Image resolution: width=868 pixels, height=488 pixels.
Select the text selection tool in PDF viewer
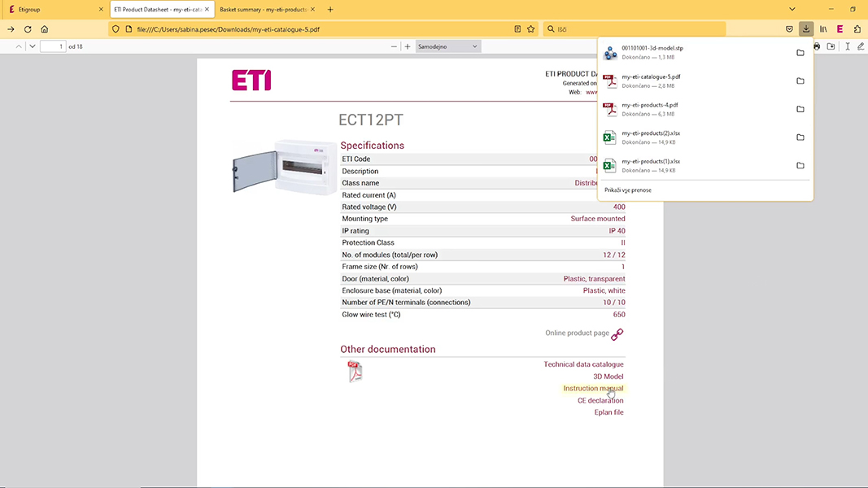point(848,46)
